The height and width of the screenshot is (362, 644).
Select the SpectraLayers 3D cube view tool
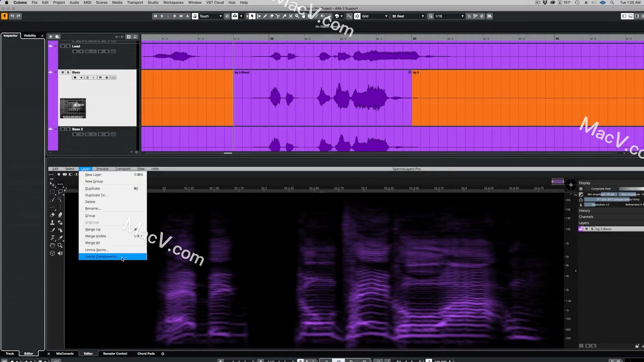tap(52, 253)
